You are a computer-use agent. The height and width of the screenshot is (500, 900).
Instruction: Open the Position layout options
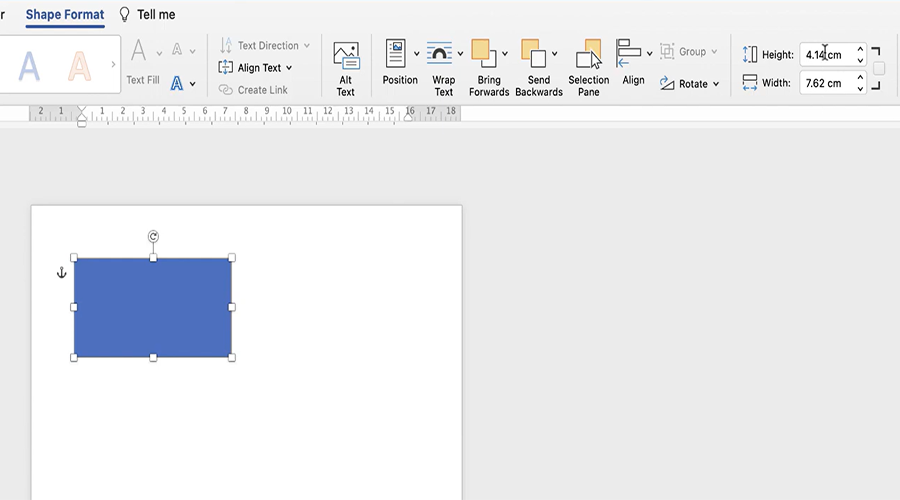(x=396, y=54)
